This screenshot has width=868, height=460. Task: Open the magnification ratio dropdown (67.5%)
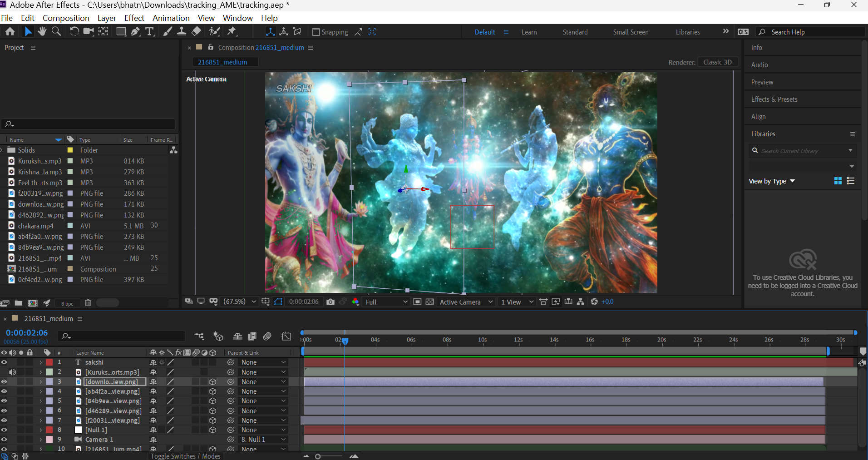coord(240,302)
